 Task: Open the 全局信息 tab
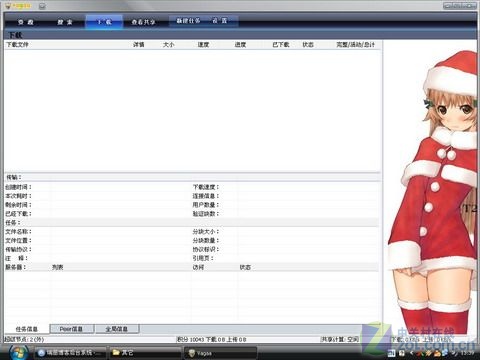tap(117, 329)
